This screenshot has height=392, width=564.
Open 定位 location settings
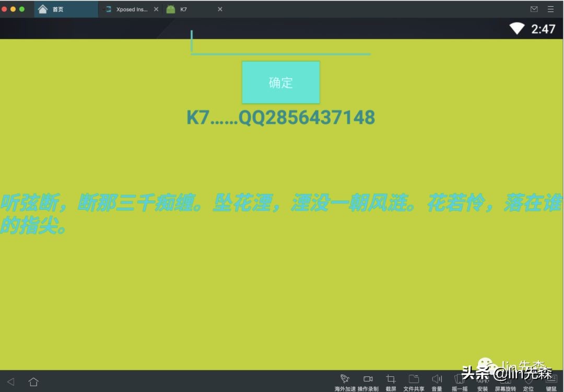[528, 383]
